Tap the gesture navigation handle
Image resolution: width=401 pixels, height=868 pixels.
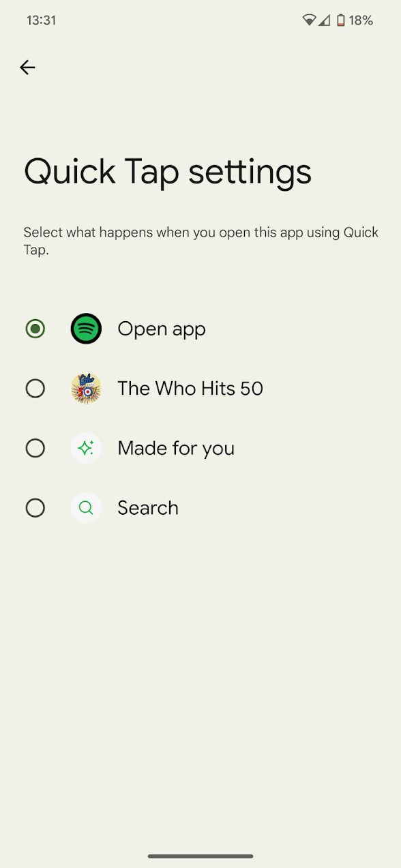[x=200, y=856]
